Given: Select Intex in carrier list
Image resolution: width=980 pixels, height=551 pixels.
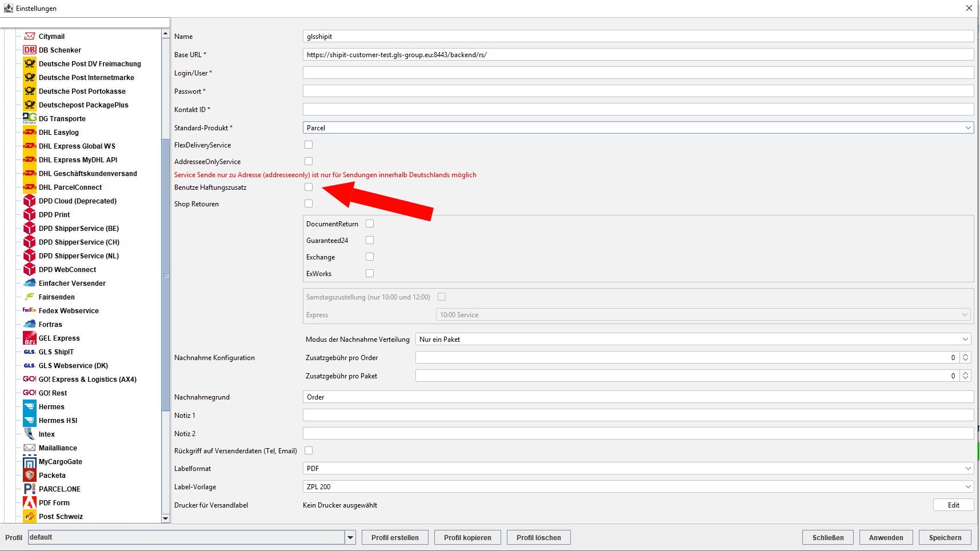Looking at the screenshot, I should click(x=47, y=434).
